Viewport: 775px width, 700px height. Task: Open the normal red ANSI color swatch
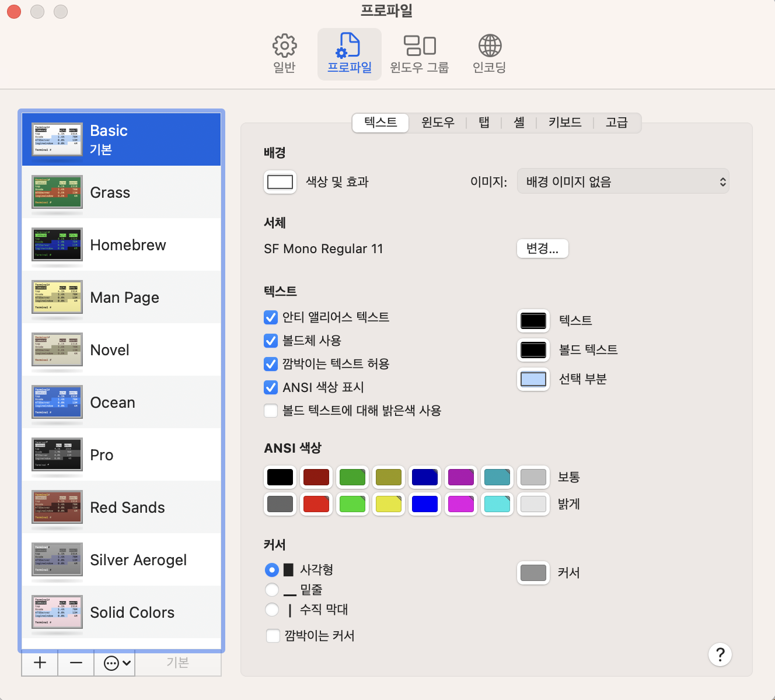pyautogui.click(x=316, y=477)
